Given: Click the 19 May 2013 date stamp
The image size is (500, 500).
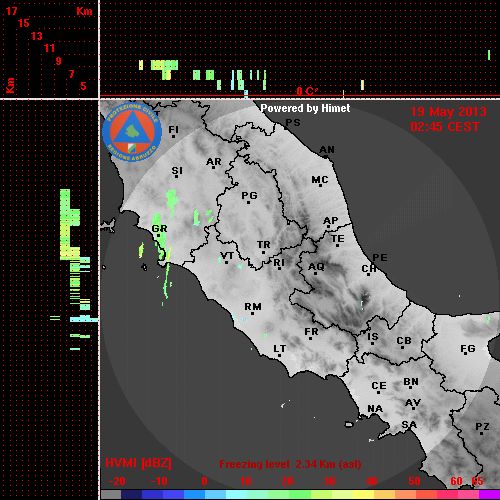Looking at the screenshot, I should point(448,112).
